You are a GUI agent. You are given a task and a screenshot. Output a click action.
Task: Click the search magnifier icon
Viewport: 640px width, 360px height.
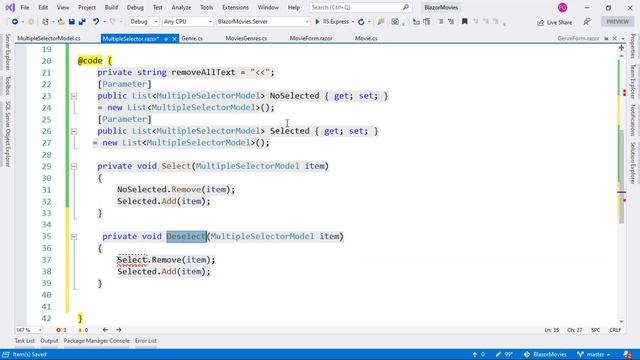(x=406, y=7)
